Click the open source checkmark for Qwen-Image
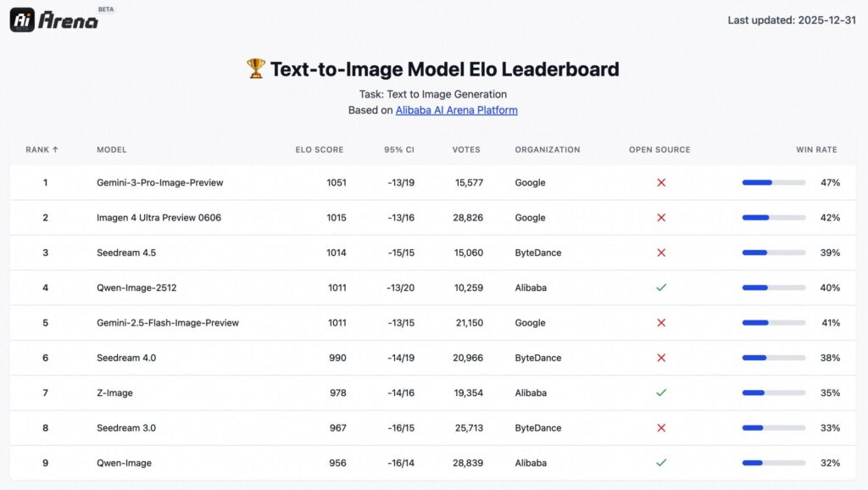The width and height of the screenshot is (868, 490). pyautogui.click(x=661, y=463)
